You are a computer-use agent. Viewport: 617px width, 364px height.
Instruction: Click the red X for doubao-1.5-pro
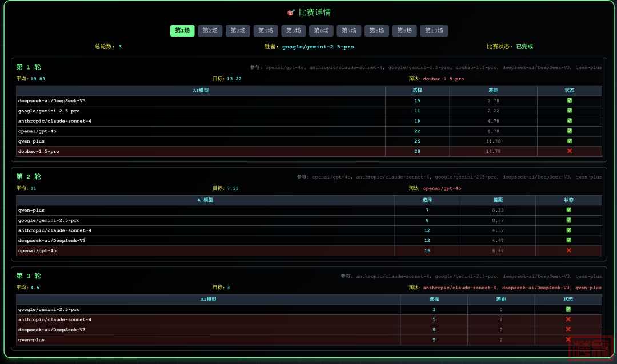(x=570, y=151)
